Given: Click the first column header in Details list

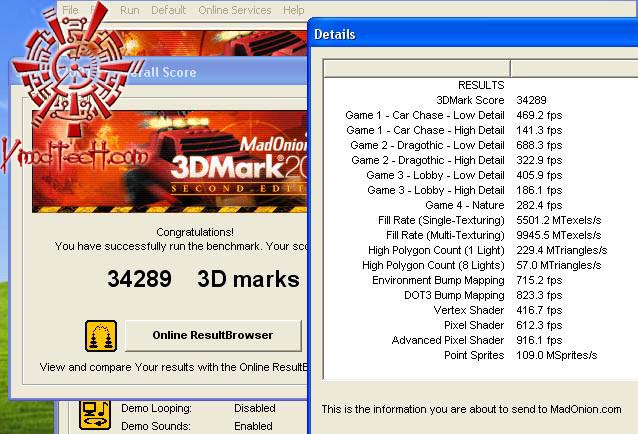Looking at the screenshot, I should click(x=417, y=68).
